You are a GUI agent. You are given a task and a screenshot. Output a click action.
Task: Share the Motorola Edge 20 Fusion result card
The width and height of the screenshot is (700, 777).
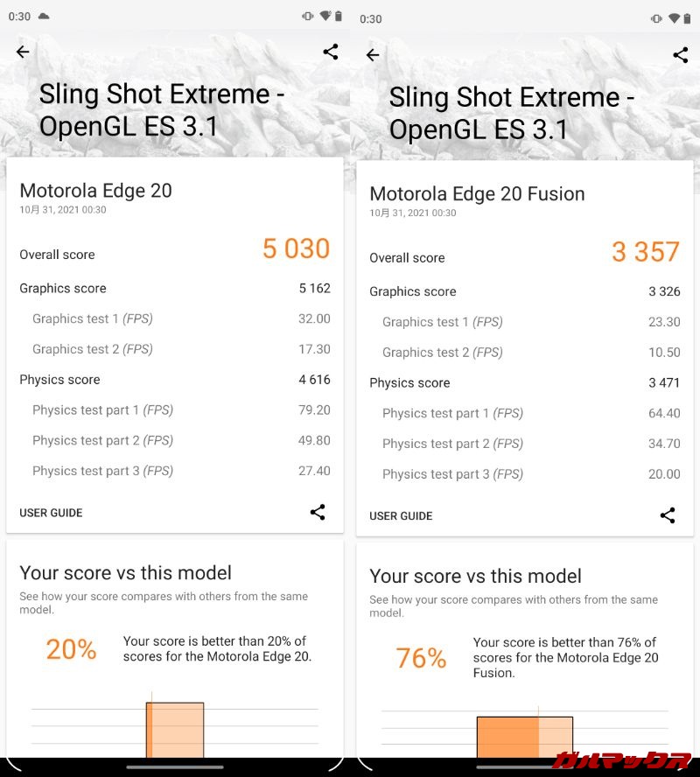click(668, 515)
